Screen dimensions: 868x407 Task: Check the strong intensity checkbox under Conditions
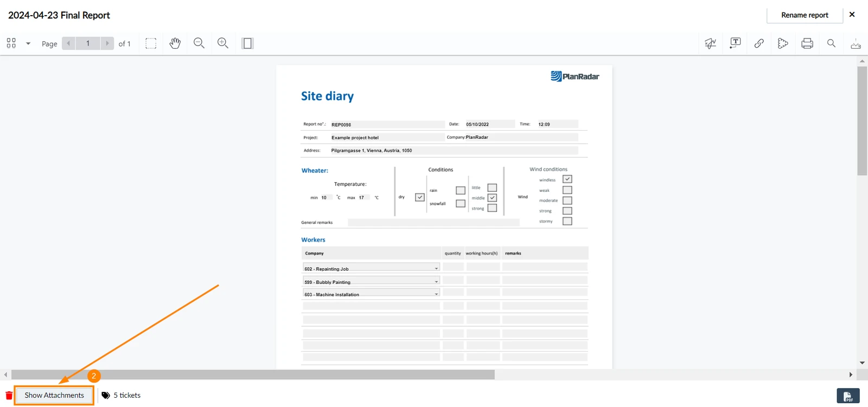click(x=492, y=208)
